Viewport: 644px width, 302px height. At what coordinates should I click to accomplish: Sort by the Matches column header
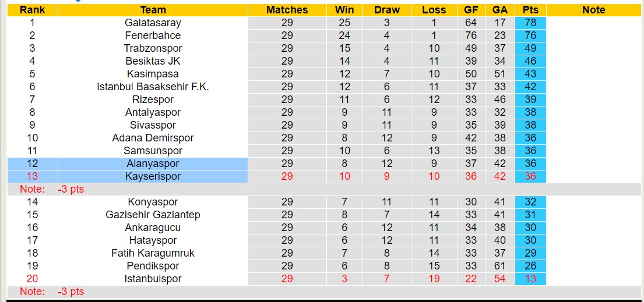click(x=287, y=10)
